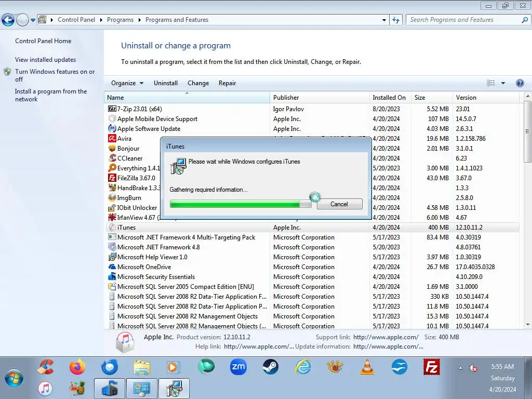
Task: Open Internet Explorer from the taskbar
Action: pyautogui.click(x=303, y=367)
